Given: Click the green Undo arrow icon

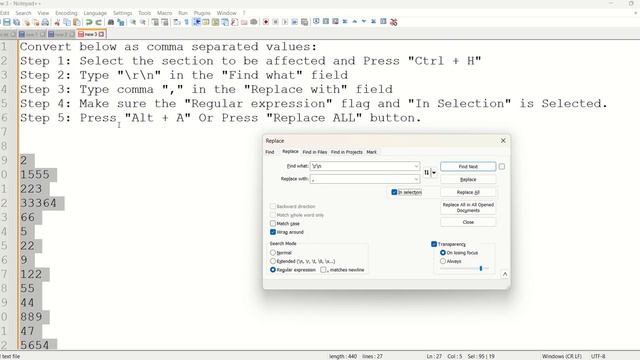Looking at the screenshot, I should pyautogui.click(x=89, y=22).
